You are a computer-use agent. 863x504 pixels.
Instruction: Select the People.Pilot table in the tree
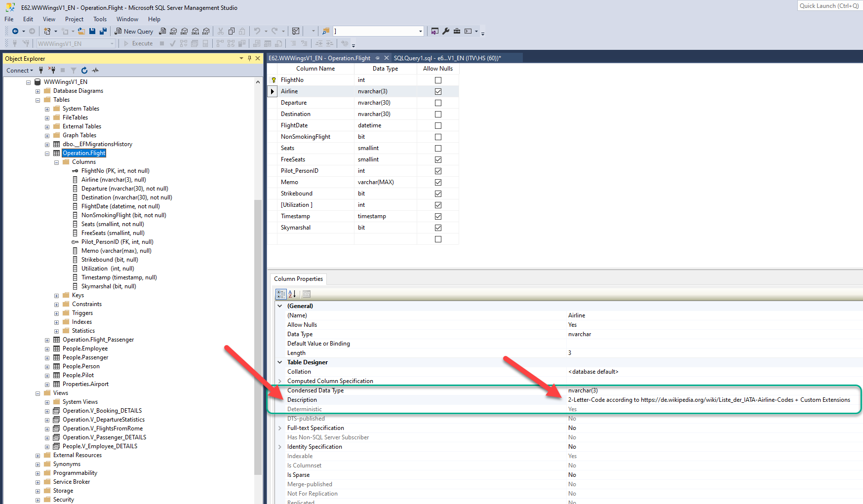tap(78, 375)
